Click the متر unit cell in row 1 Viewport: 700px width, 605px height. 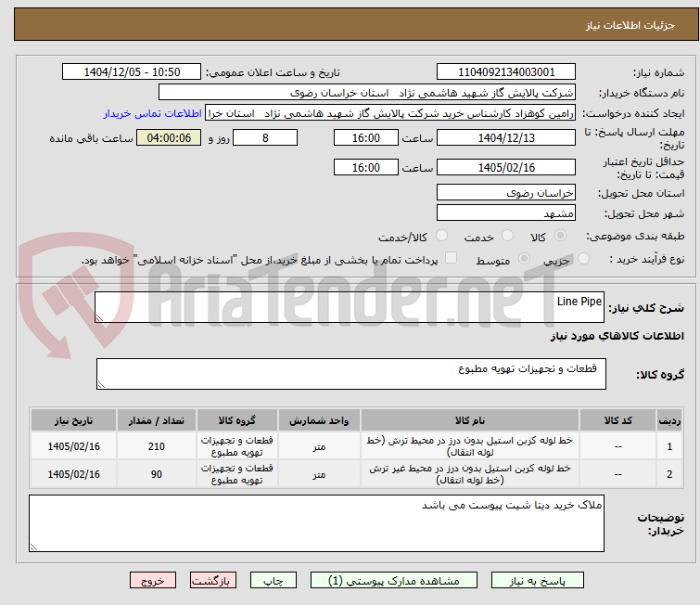click(319, 446)
